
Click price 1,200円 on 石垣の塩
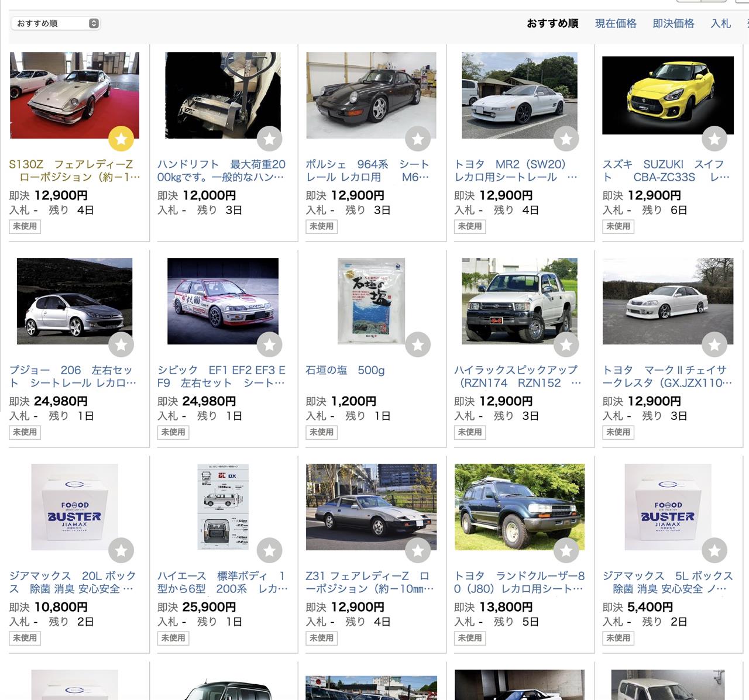pyautogui.click(x=353, y=401)
